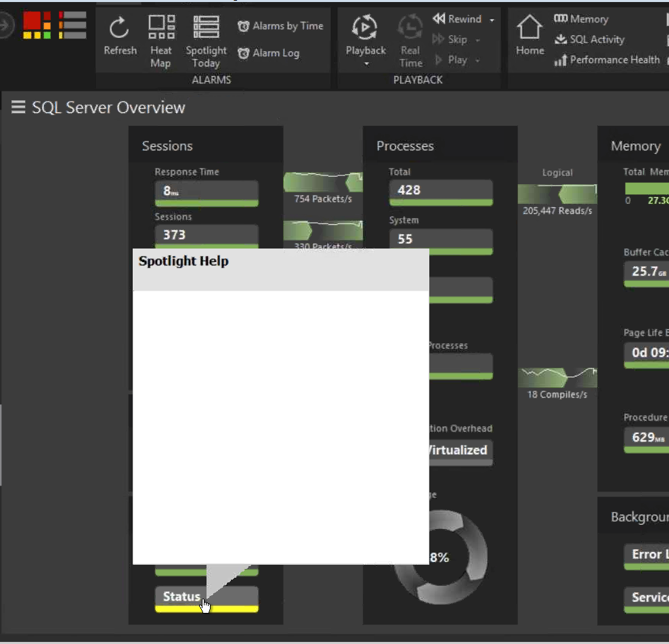Expand the Playback dropdown arrow

366,64
